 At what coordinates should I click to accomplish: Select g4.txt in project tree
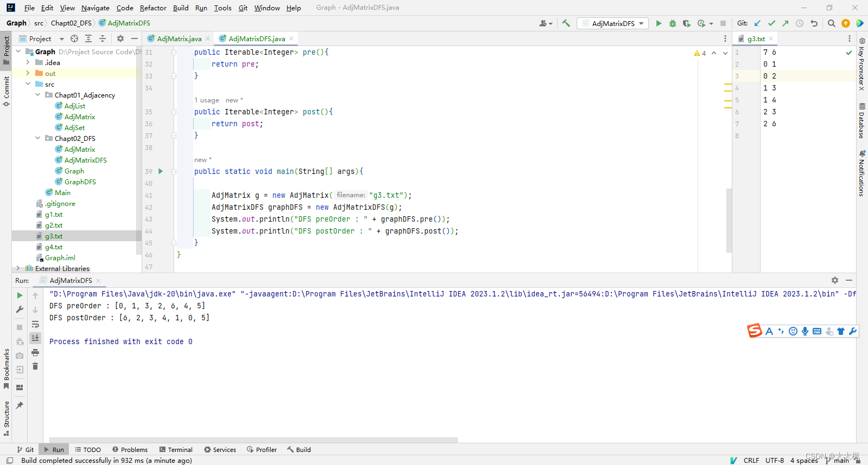pyautogui.click(x=54, y=247)
